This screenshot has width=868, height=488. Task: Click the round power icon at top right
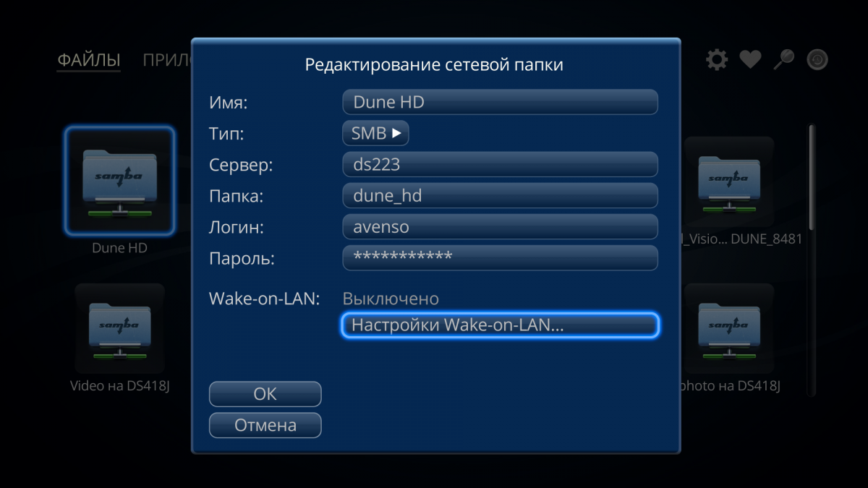817,59
